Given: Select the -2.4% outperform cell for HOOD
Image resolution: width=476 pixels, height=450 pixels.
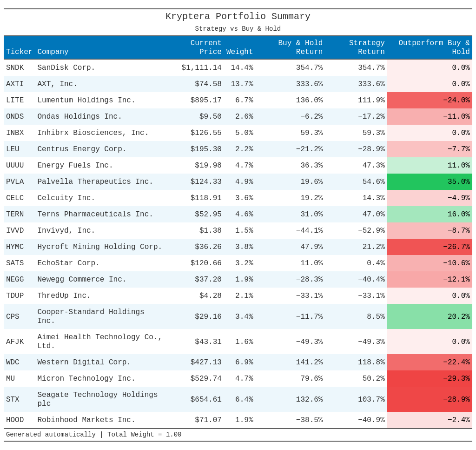Looking at the screenshot, I should (430, 420).
